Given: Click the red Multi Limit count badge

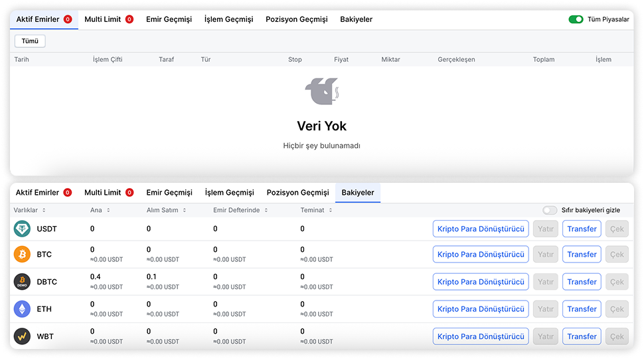Looking at the screenshot, I should click(x=129, y=19).
